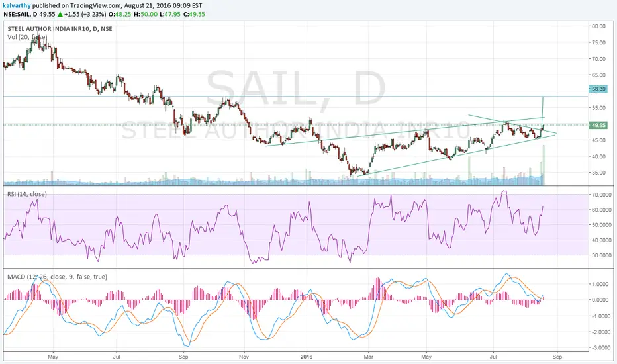Open the kalvarthy author link
The width and height of the screenshot is (617, 364).
(17, 5)
